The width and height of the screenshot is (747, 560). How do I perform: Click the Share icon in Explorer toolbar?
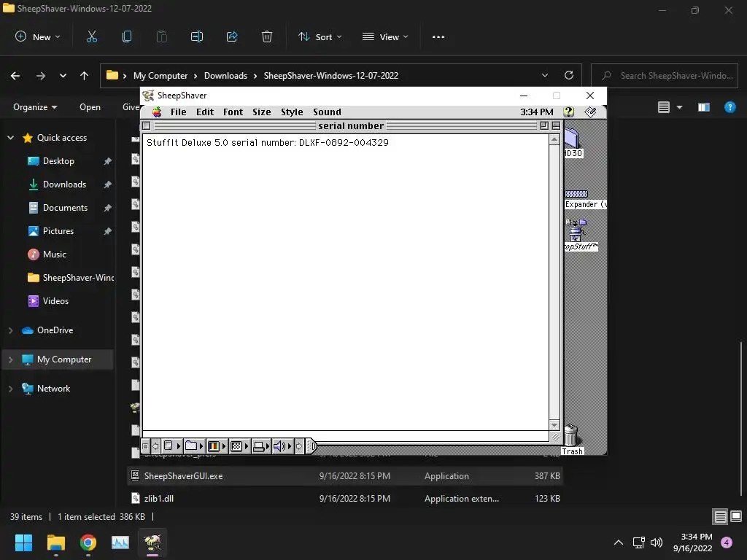click(232, 36)
